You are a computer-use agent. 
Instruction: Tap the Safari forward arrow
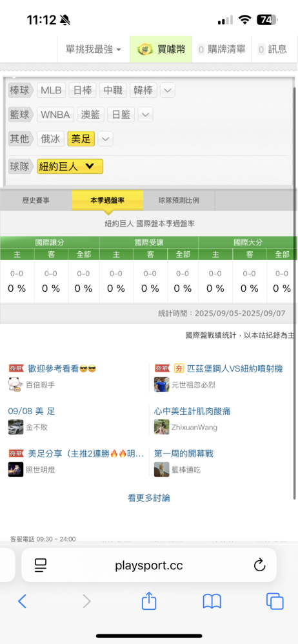86,601
